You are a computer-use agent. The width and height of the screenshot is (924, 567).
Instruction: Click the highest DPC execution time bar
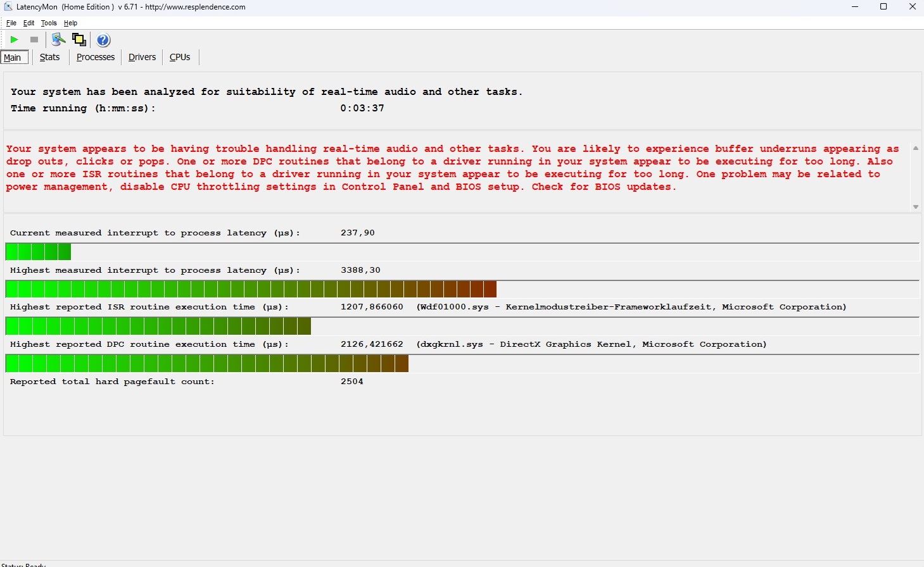click(462, 363)
